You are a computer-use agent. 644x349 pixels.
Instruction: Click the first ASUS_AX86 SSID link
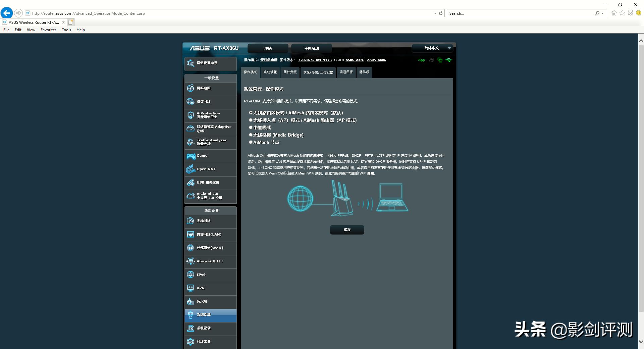(355, 60)
